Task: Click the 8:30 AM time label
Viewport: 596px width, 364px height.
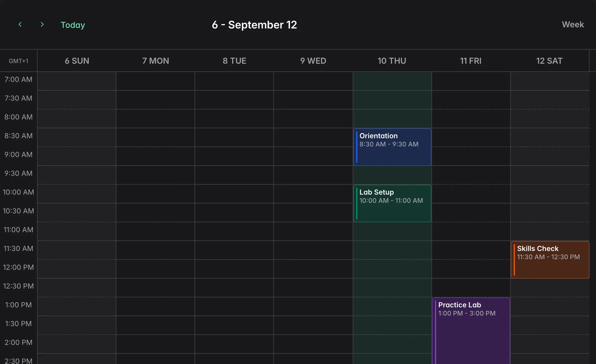Action: [19, 136]
